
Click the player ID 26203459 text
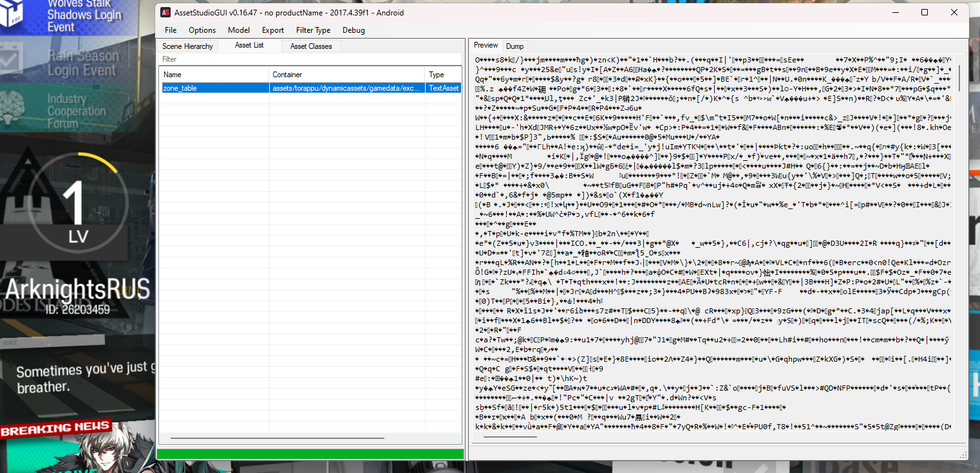click(77, 310)
